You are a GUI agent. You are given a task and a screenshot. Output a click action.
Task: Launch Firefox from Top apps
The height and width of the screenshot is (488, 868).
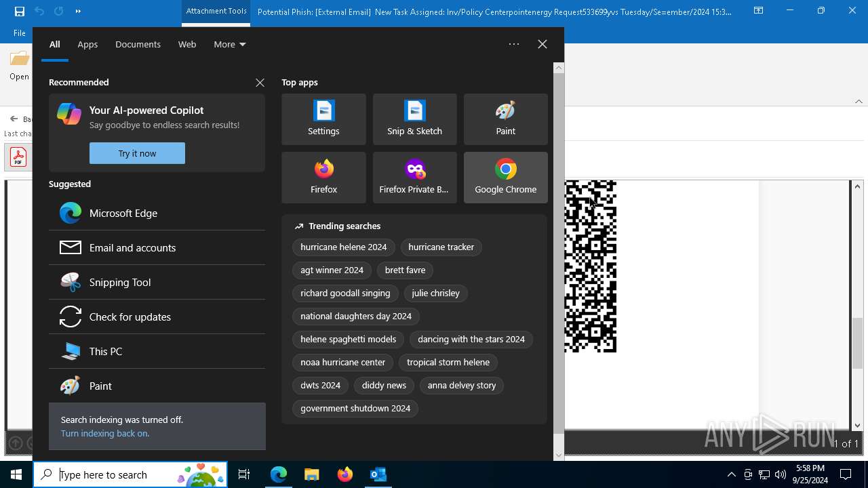(323, 178)
